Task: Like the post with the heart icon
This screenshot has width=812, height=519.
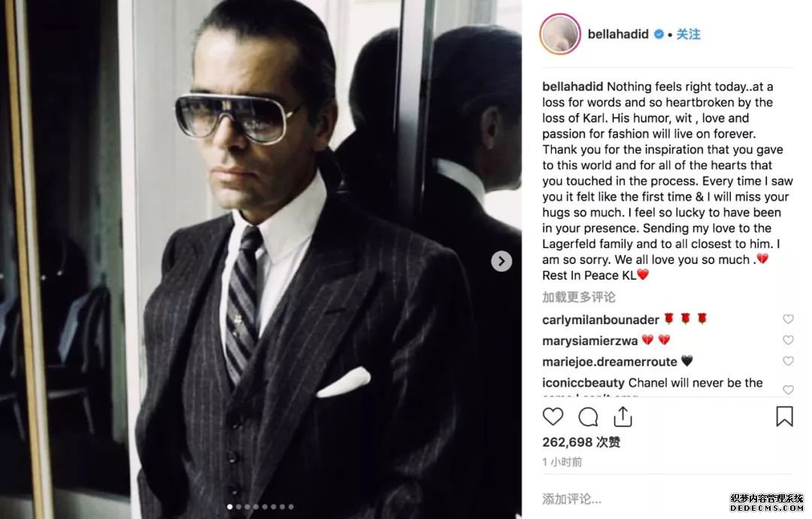Action: 553,417
